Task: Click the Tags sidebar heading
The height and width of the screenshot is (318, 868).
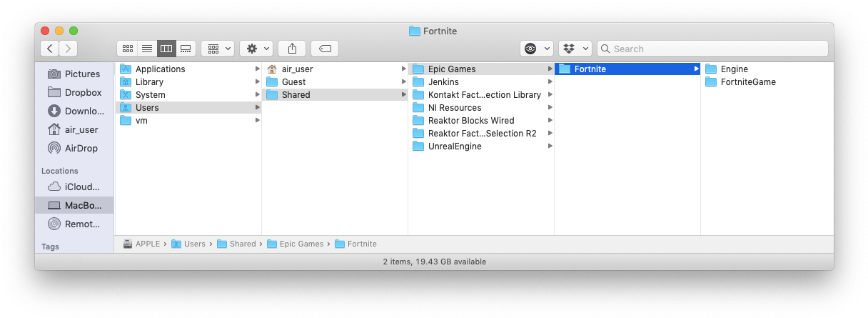Action: pos(50,246)
